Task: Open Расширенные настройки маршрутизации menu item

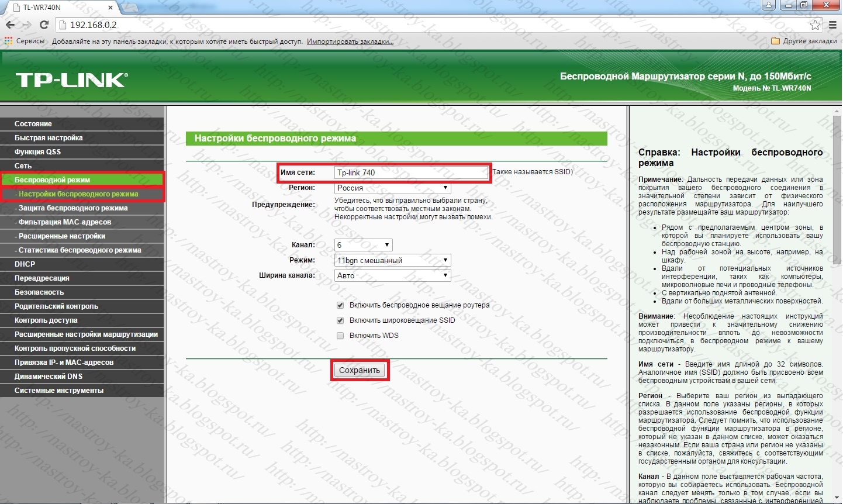Action: tap(82, 334)
